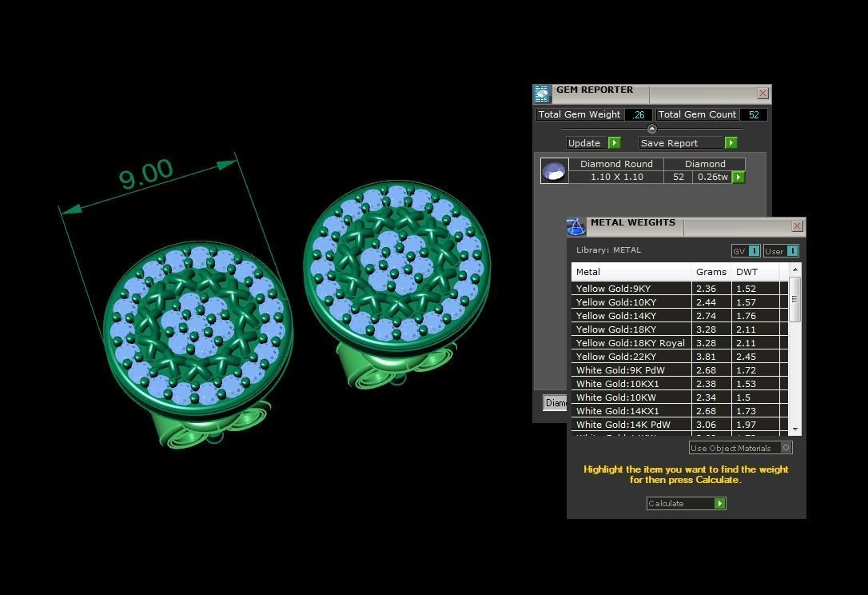Select the White Gold:9K PdW row

point(680,370)
